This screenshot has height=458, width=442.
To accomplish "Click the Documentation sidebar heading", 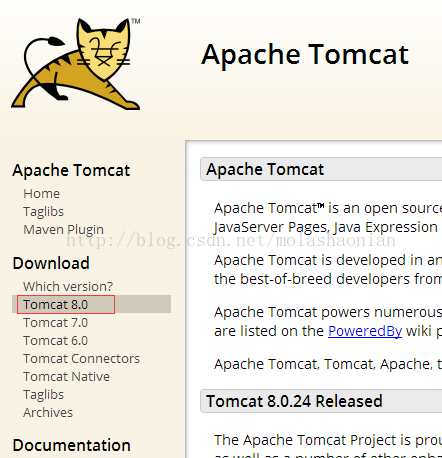I will point(71,445).
